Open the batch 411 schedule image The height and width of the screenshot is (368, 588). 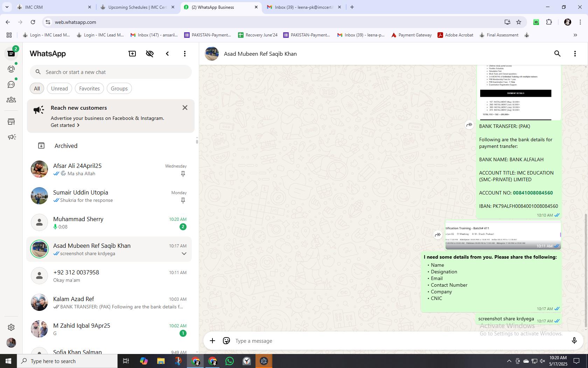point(503,236)
